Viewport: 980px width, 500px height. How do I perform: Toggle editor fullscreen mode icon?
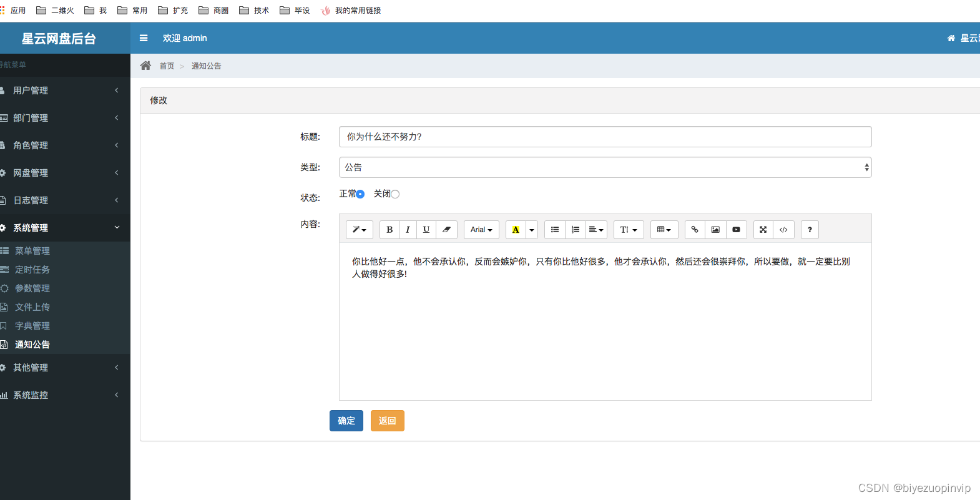pos(763,230)
